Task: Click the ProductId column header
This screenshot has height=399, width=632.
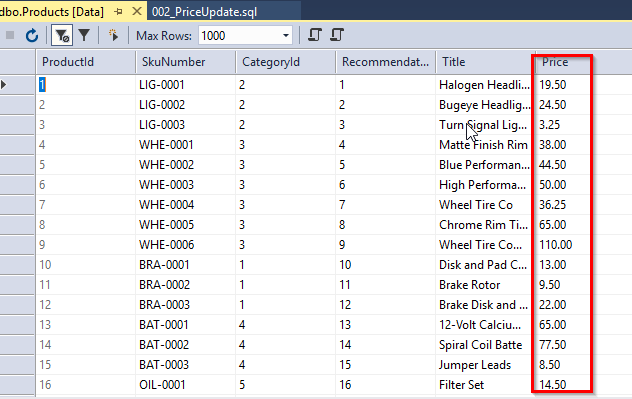Action: 85,62
